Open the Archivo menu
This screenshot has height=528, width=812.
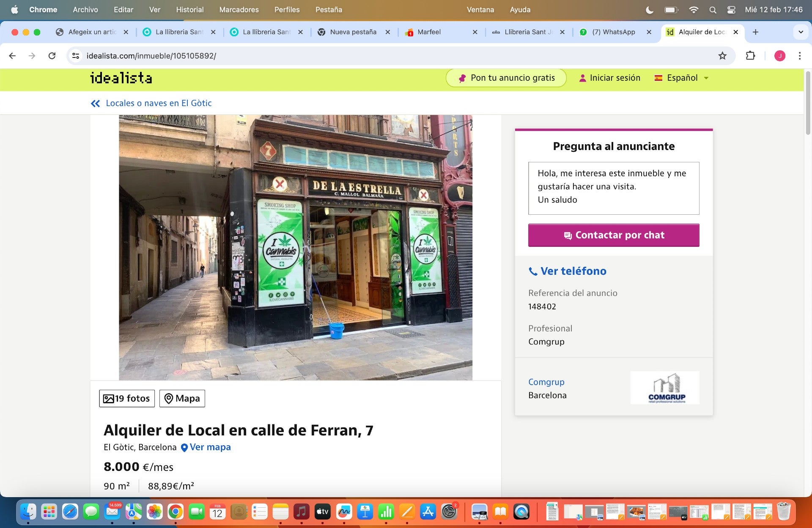pyautogui.click(x=85, y=9)
